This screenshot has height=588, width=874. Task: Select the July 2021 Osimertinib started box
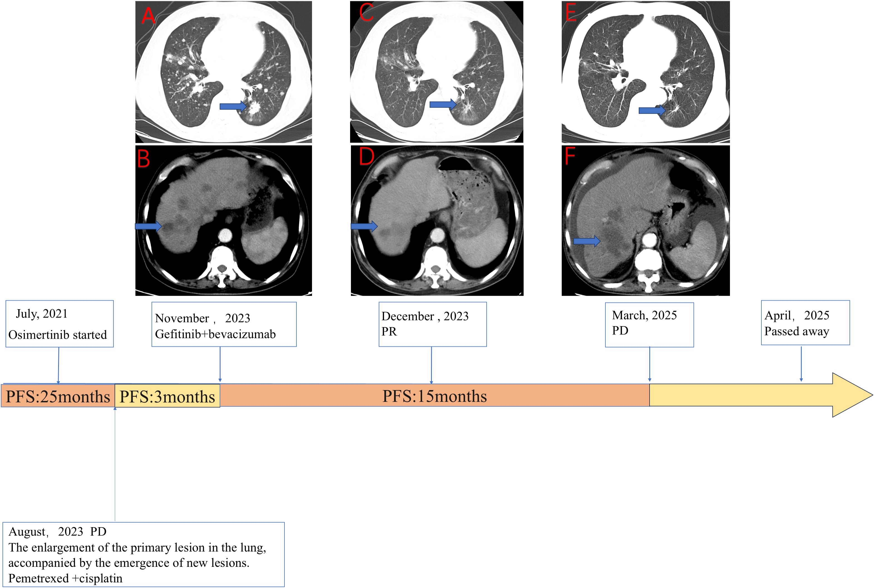click(59, 324)
